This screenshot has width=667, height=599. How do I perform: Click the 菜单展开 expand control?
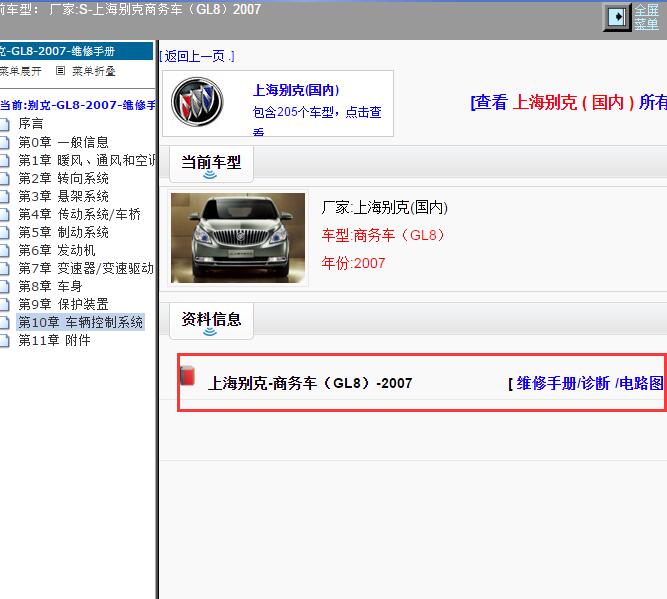click(20, 71)
